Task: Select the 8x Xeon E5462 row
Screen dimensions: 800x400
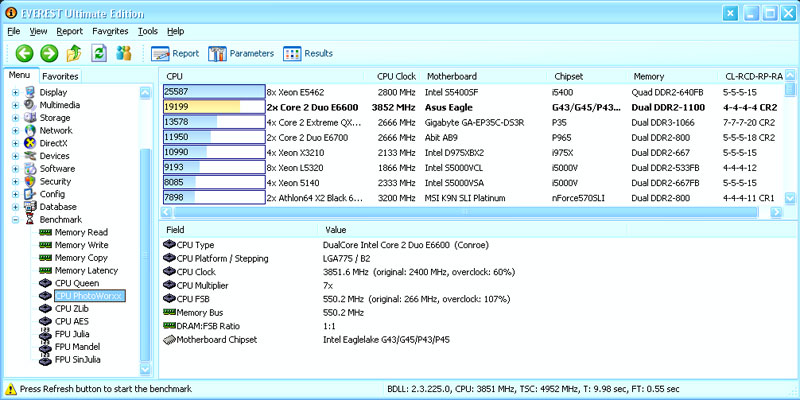Action: click(x=472, y=92)
